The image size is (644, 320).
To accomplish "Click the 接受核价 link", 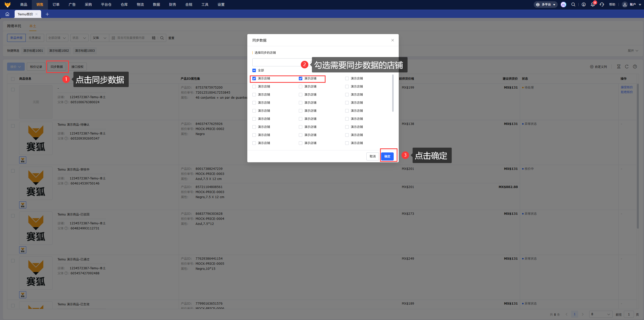I will pos(627,87).
